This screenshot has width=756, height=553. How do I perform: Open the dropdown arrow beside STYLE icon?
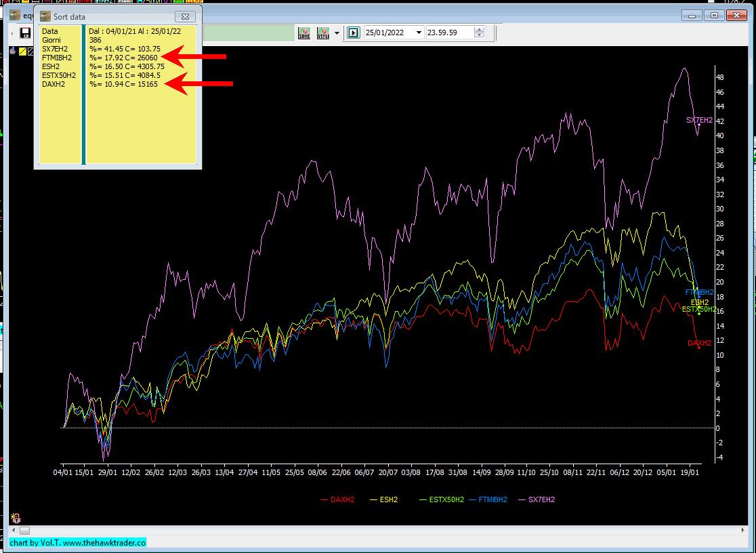pyautogui.click(x=337, y=33)
